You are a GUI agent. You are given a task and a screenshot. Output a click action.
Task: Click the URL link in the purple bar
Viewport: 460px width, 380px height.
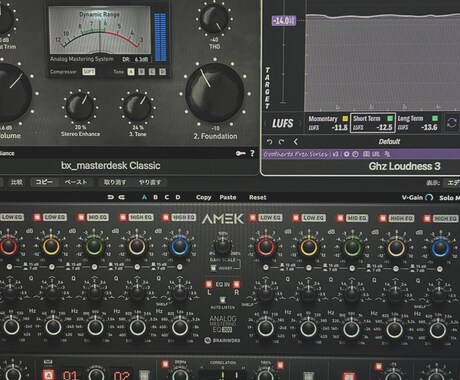pyautogui.click(x=376, y=154)
